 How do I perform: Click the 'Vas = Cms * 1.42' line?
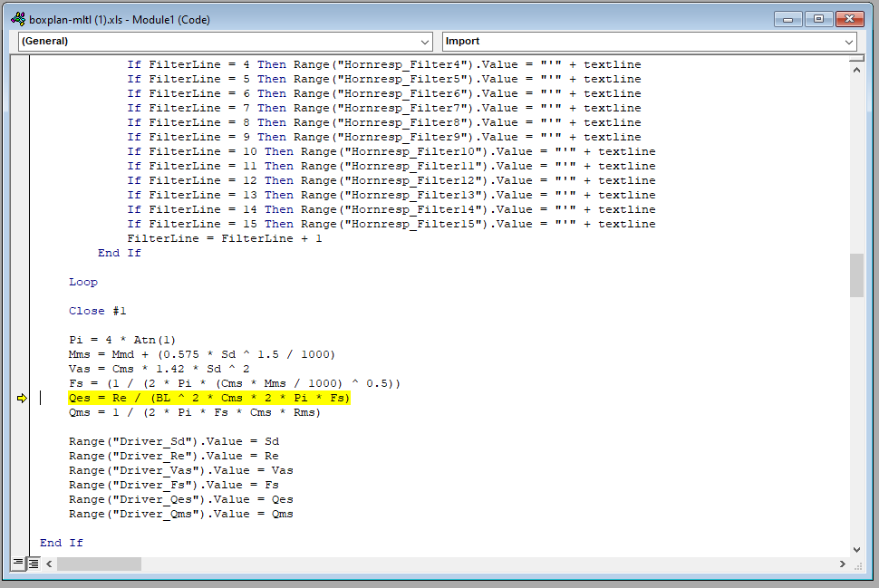(x=159, y=369)
